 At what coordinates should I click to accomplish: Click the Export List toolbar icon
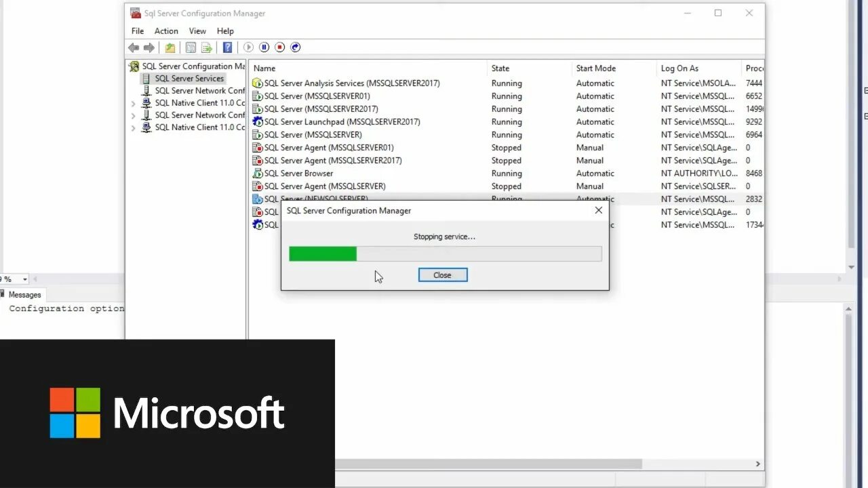point(207,47)
